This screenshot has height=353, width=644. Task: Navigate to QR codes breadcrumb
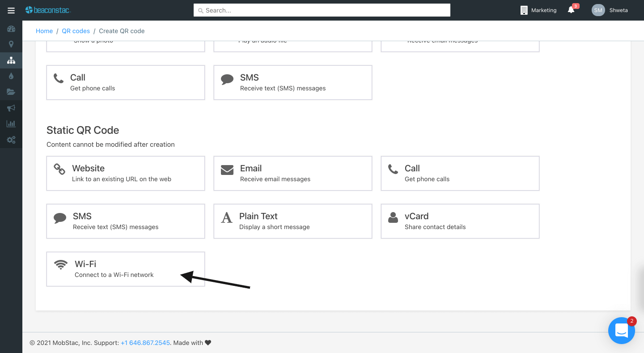click(76, 31)
